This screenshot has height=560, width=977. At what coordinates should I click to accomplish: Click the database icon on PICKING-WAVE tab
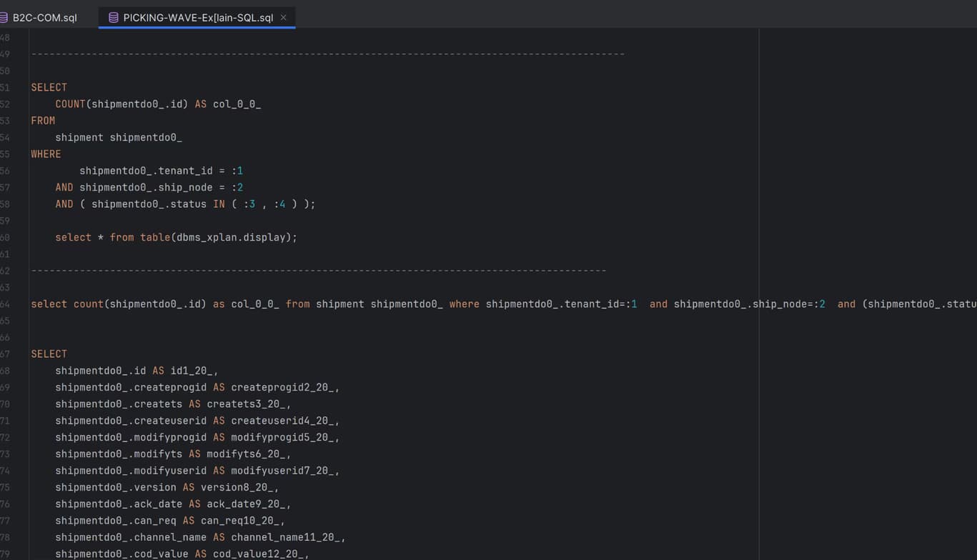point(113,18)
